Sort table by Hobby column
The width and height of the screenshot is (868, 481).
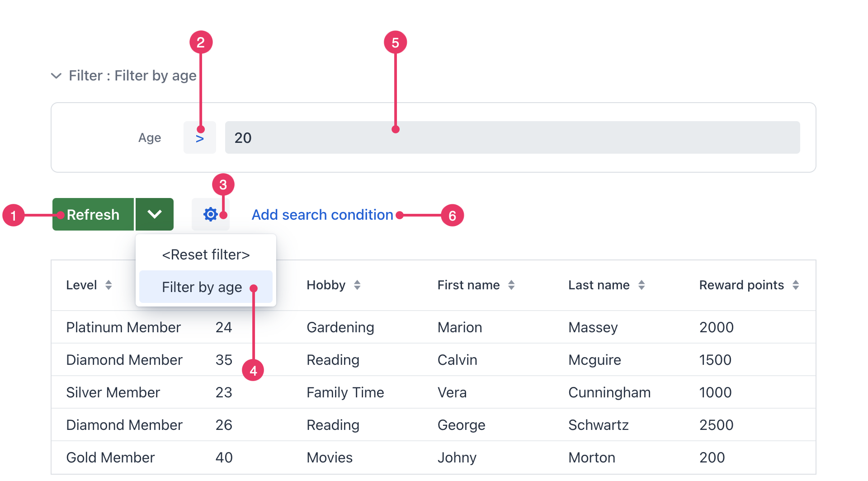[357, 285]
